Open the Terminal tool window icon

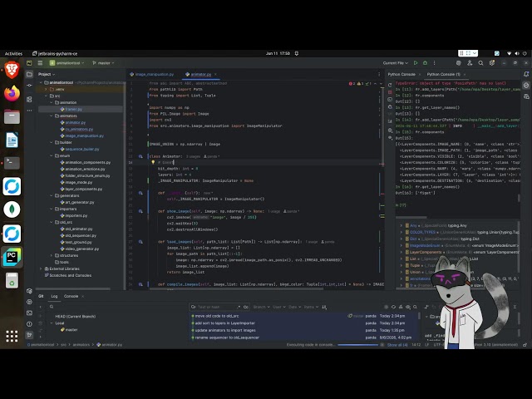30,313
